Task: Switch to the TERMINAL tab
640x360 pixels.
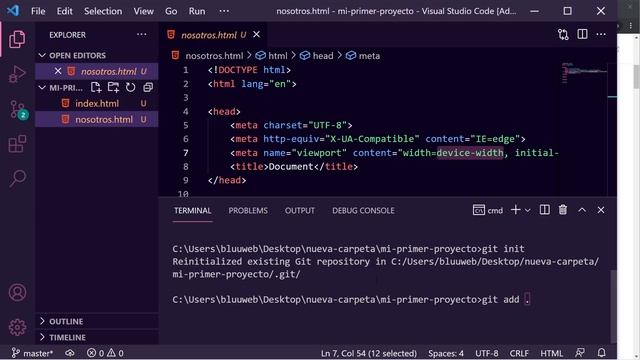Action: click(x=193, y=211)
